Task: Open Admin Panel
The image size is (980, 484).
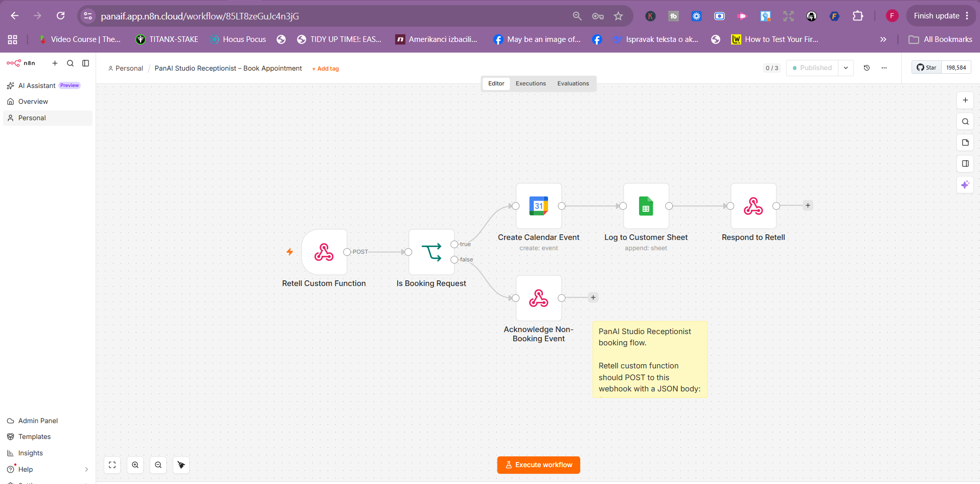Action: coord(48,421)
